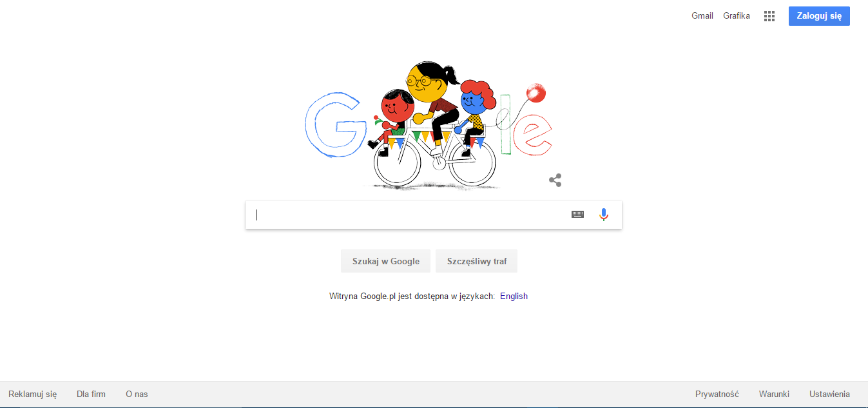The image size is (868, 408).
Task: Click the Zaloguj się button
Action: pyautogui.click(x=819, y=16)
